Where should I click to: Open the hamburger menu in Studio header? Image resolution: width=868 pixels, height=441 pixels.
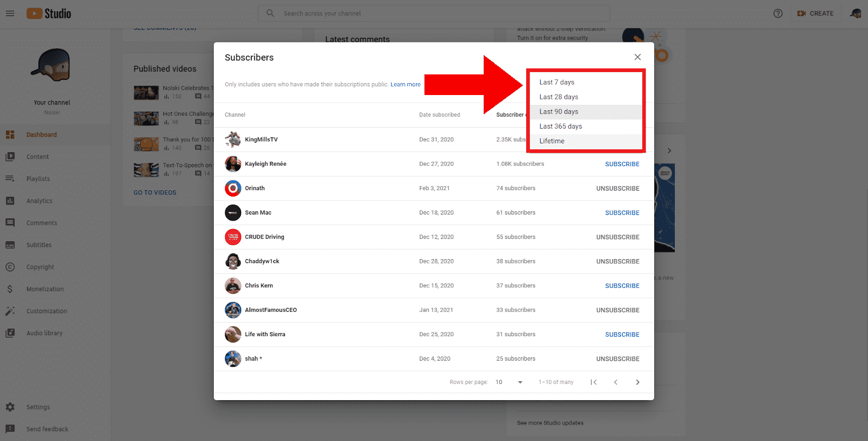tap(10, 14)
